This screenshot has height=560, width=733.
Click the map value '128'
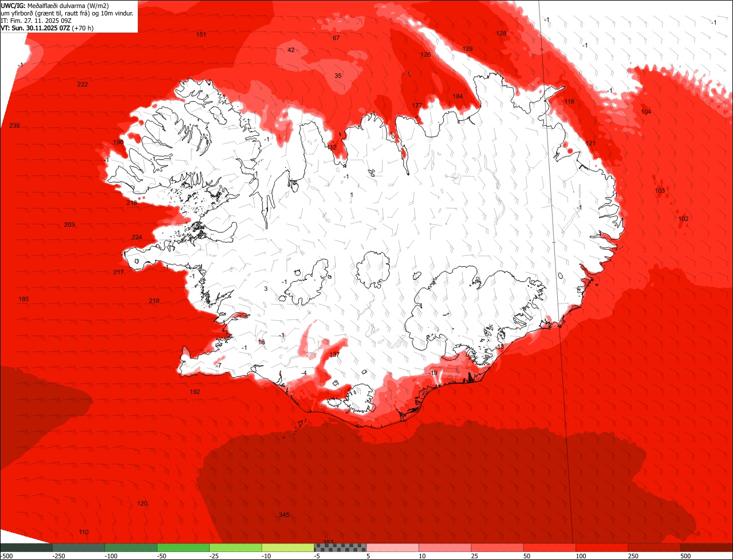coord(501,33)
